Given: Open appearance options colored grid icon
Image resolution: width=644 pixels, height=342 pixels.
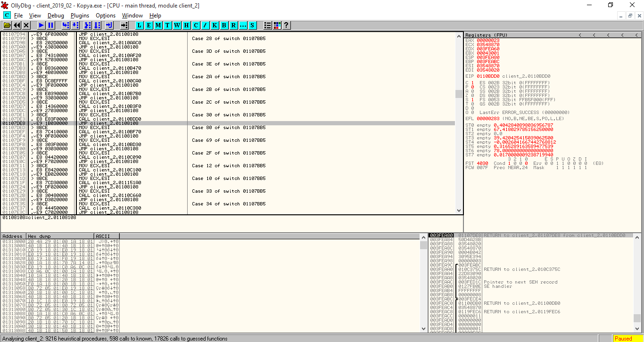Looking at the screenshot, I should 277,25.
